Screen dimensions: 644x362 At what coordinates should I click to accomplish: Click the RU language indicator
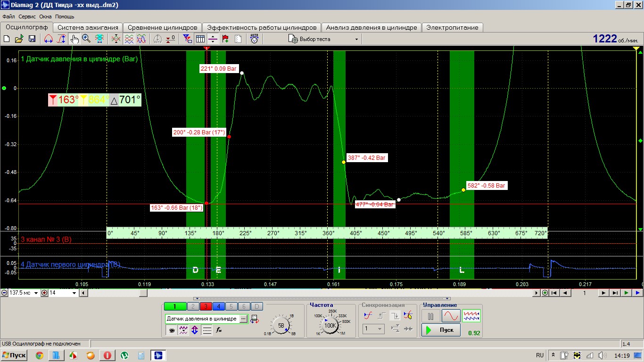click(540, 355)
